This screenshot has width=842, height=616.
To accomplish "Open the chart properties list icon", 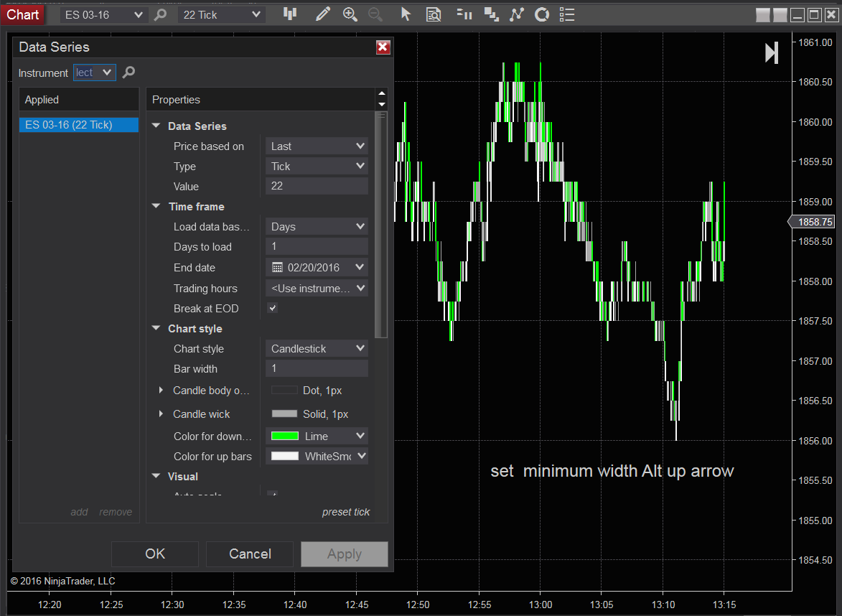I will point(567,14).
